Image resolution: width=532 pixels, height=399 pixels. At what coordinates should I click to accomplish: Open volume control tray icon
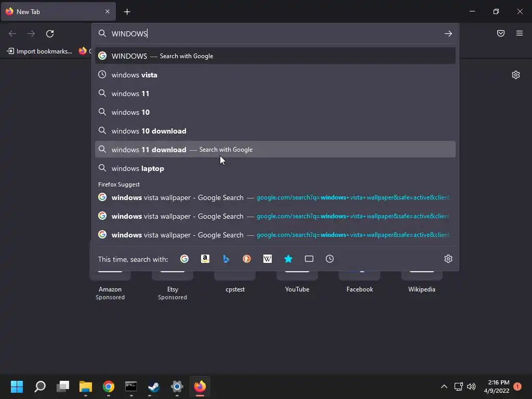pyautogui.click(x=471, y=387)
